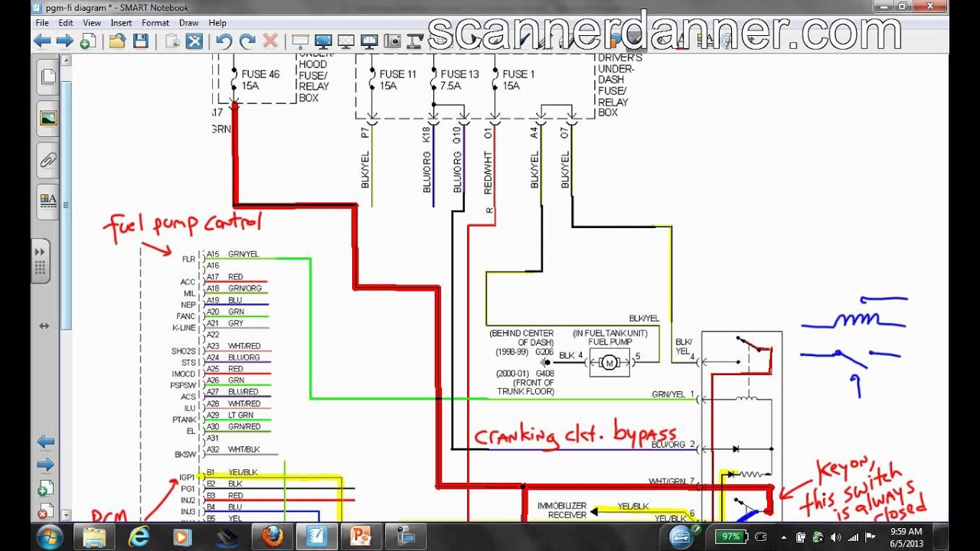Image resolution: width=980 pixels, height=551 pixels.
Task: Open Firefox from the Windows taskbar
Action: coord(272,536)
